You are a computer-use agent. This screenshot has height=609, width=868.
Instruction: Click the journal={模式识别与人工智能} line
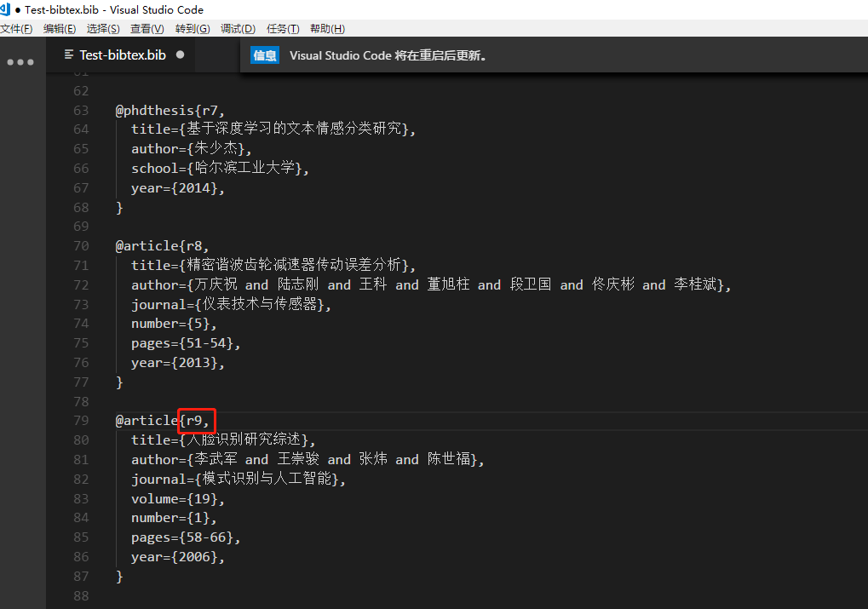click(x=238, y=479)
